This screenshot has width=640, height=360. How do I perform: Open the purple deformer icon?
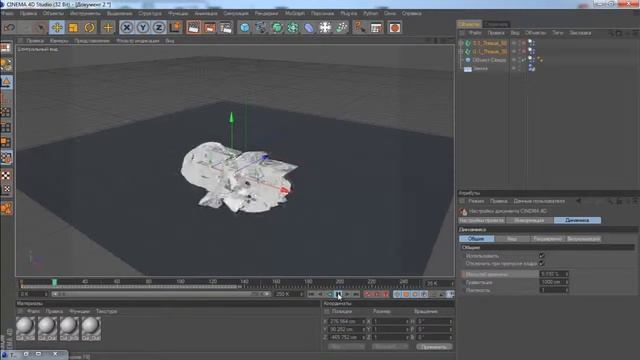(309, 27)
